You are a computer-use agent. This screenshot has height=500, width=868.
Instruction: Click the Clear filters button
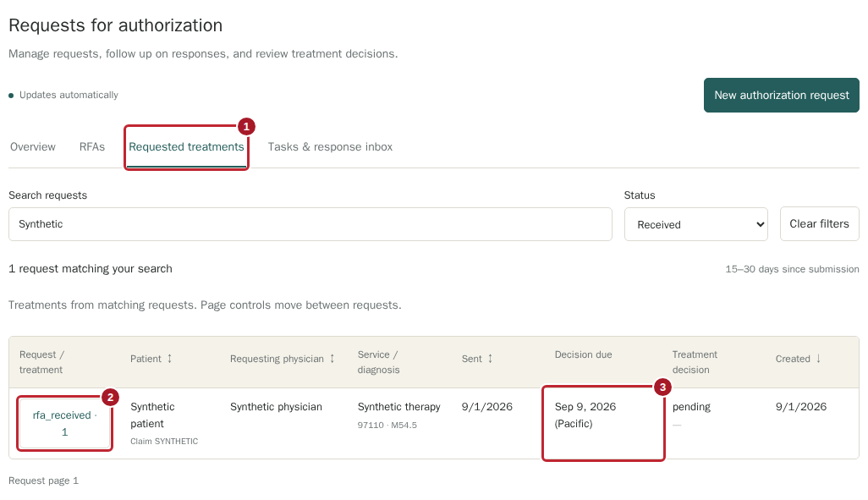click(819, 223)
